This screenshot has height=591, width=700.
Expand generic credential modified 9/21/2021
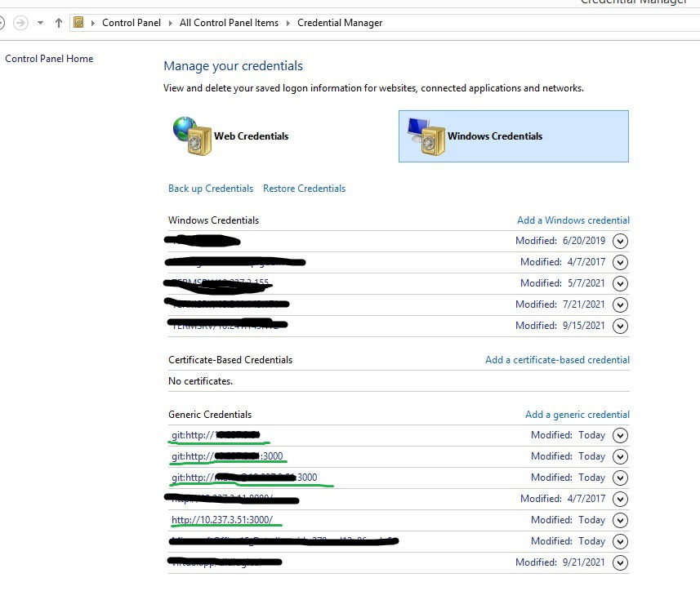pyautogui.click(x=620, y=563)
